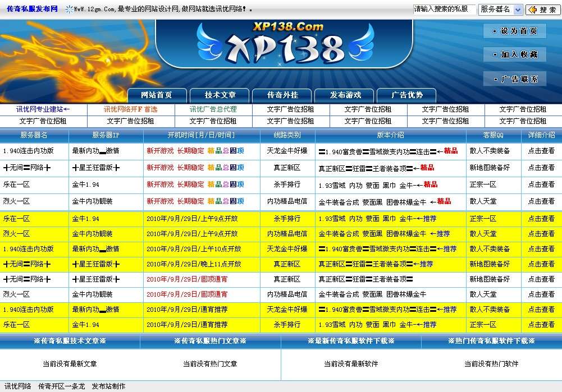Screen dimensions: 562x392
Task: Click the 传奇开区一条龙 footer link
Action: click(62, 385)
